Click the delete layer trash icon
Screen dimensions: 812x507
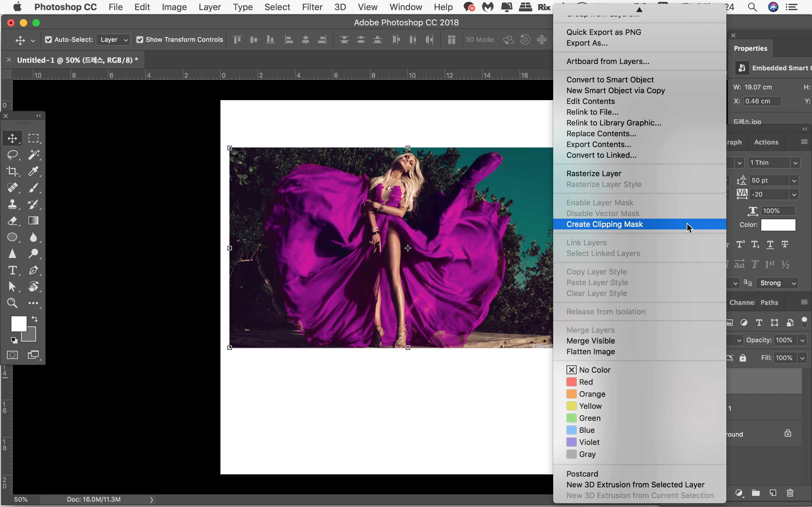(790, 493)
